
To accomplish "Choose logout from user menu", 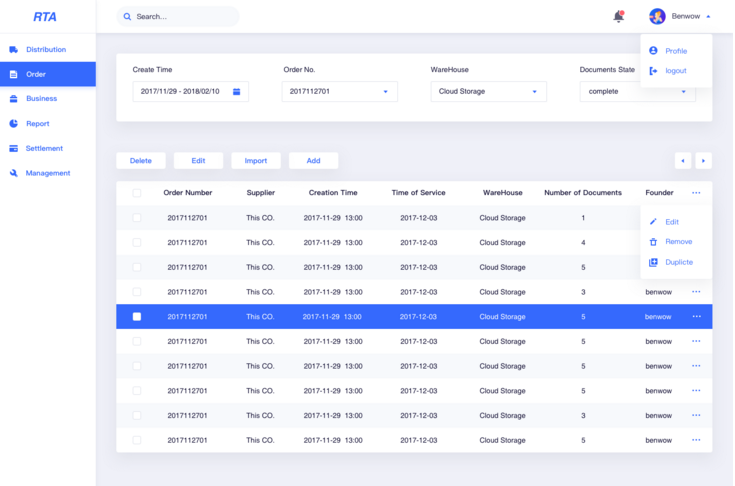I will click(x=676, y=71).
